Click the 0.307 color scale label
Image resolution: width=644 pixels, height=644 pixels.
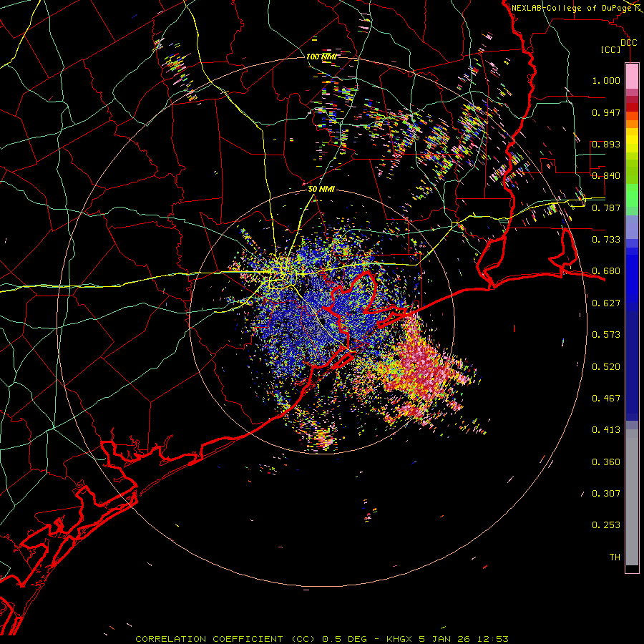tap(606, 494)
